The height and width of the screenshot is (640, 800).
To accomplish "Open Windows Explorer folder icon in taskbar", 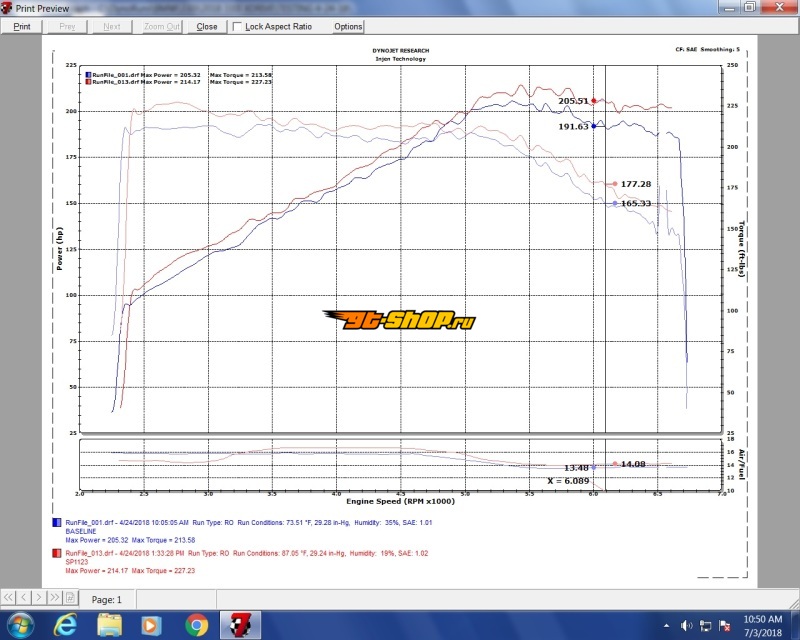I will point(110,626).
